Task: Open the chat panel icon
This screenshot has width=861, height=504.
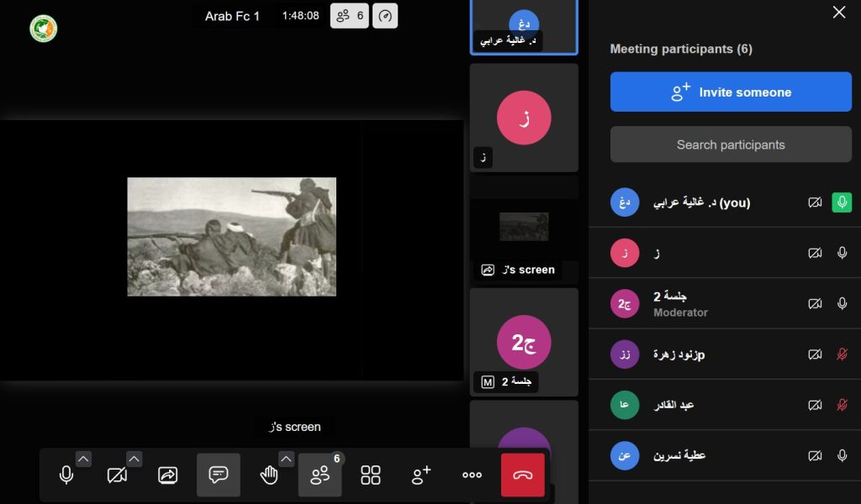Action: coord(219,475)
